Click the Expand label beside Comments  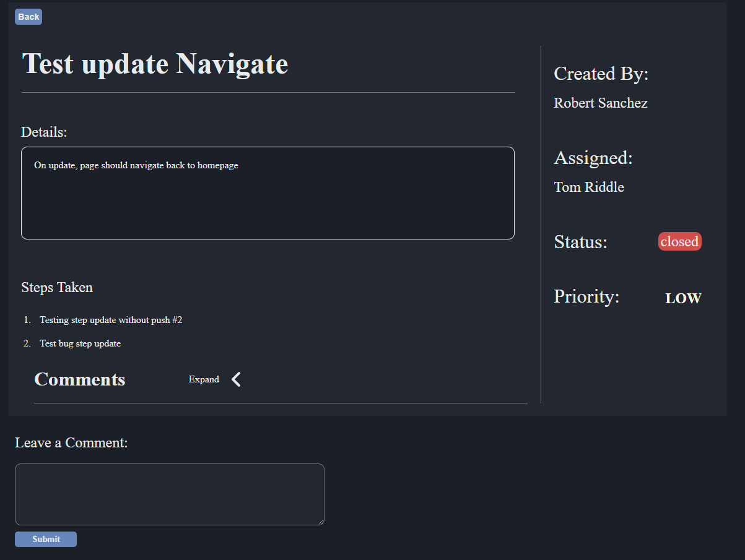204,379
